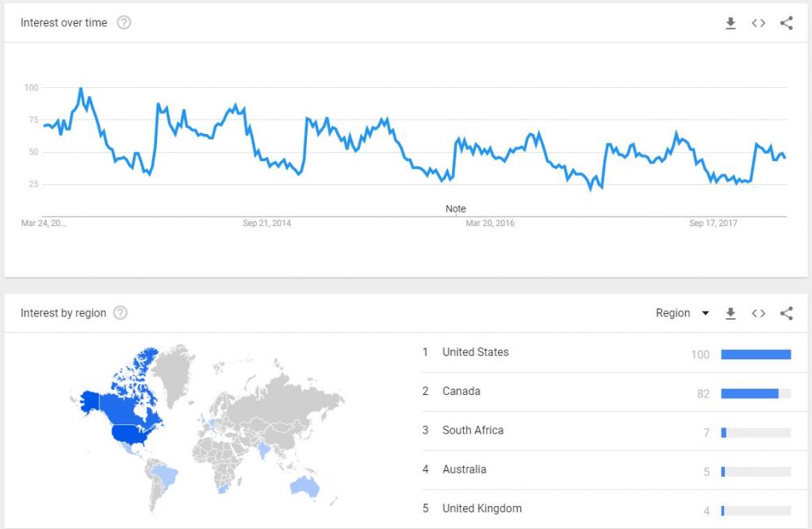Screen dimensions: 812x529
Task: Download Interest over time data
Action: point(730,23)
